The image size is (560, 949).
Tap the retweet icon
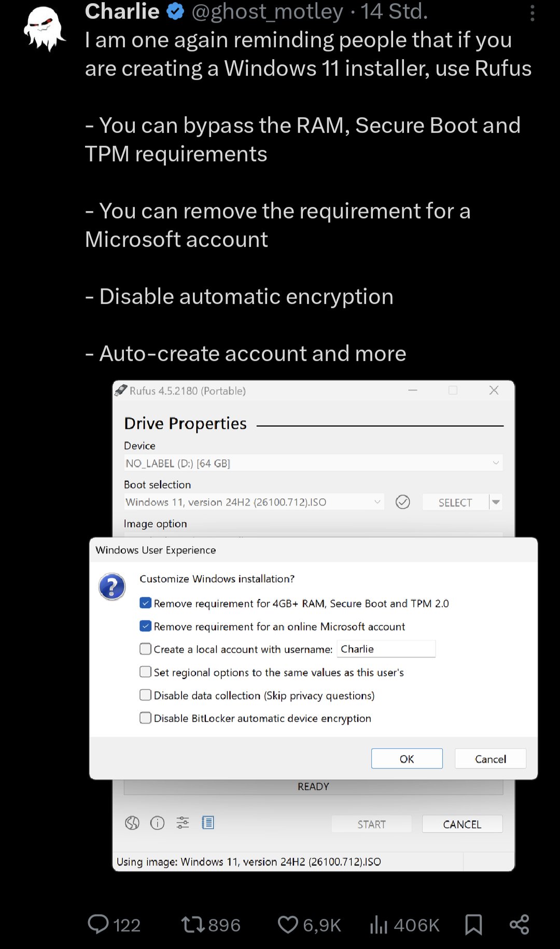tap(193, 924)
